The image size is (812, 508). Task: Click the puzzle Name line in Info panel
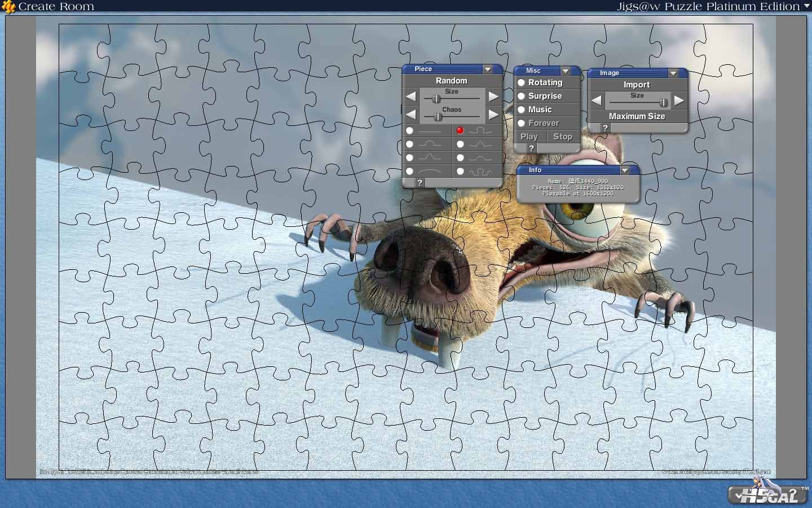pos(578,181)
